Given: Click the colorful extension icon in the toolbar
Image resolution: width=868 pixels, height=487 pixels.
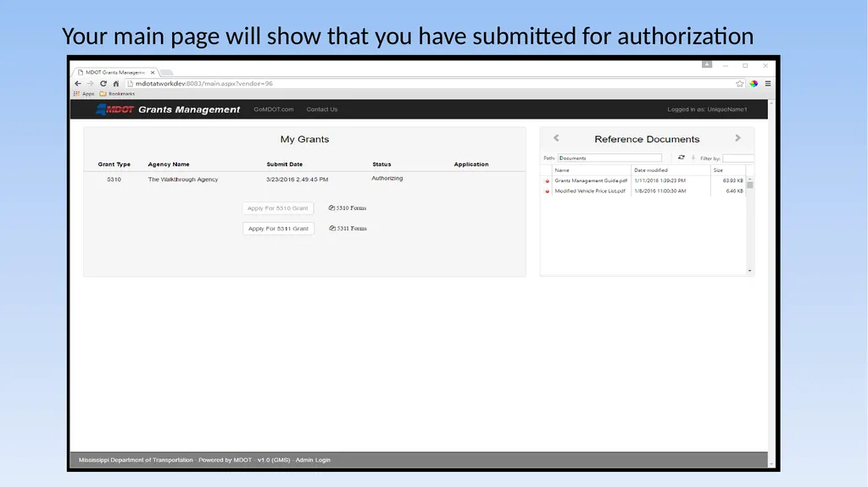Looking at the screenshot, I should tap(754, 84).
